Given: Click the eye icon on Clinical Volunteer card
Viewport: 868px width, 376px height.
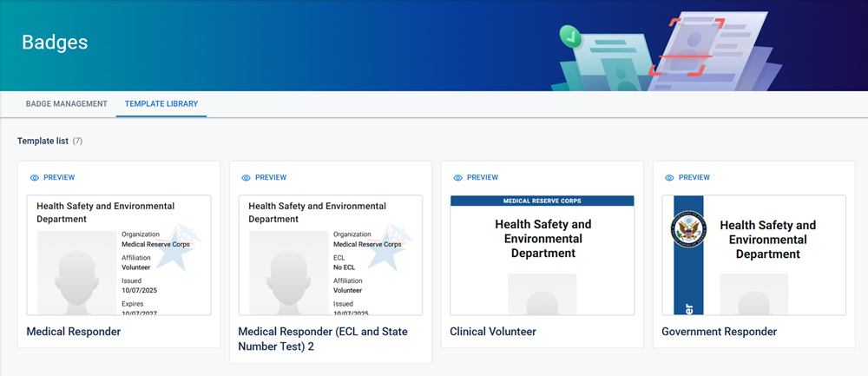Looking at the screenshot, I should point(457,178).
